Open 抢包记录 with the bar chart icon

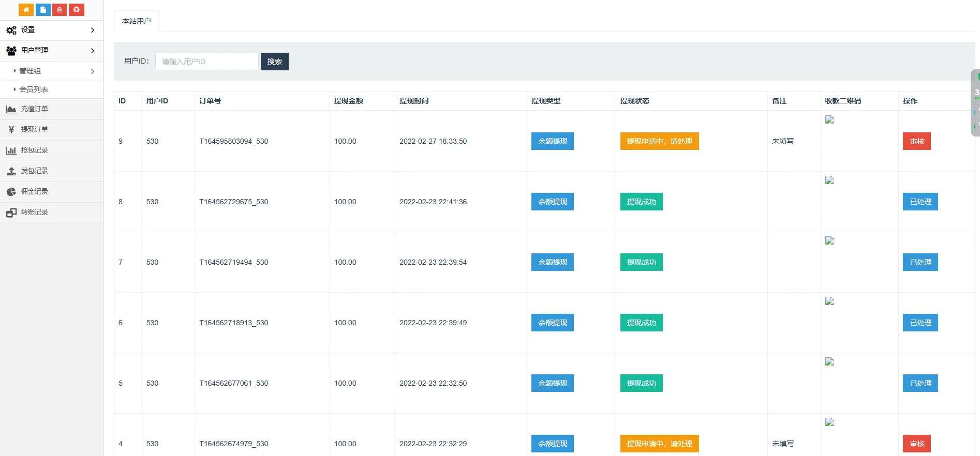[34, 150]
